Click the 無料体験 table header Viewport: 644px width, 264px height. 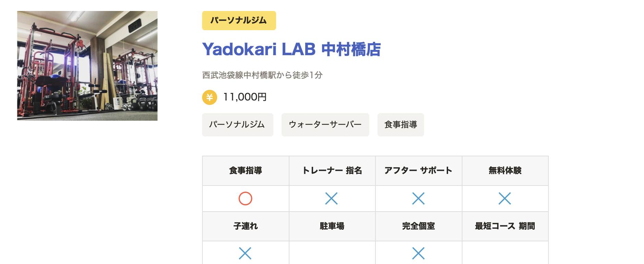[x=505, y=171]
